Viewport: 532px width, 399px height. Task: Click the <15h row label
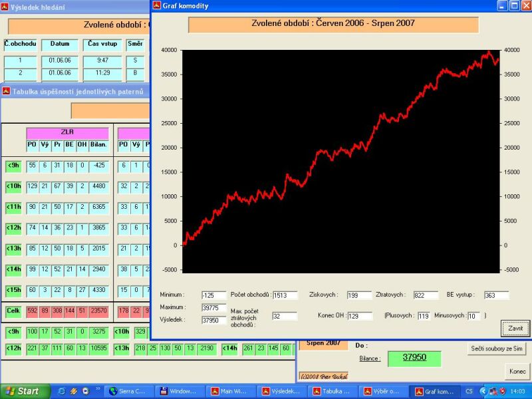pyautogui.click(x=13, y=290)
